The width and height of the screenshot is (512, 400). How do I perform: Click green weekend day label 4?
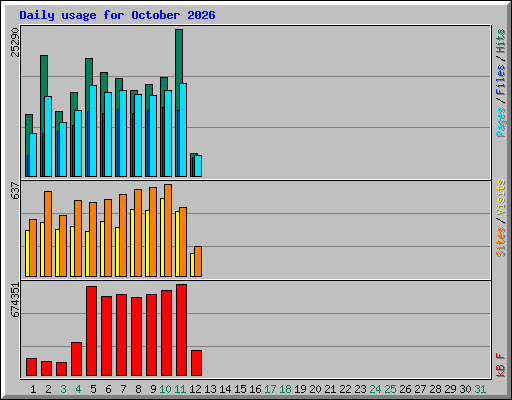[78, 389]
